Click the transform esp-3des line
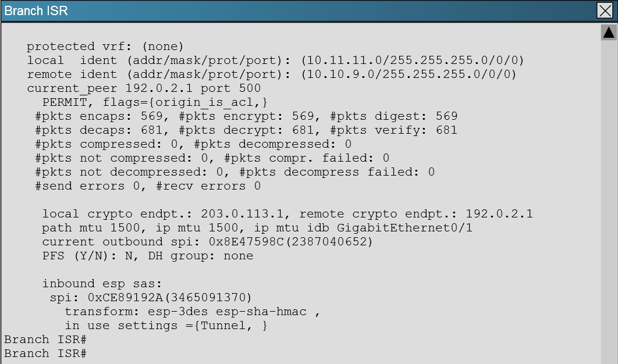 pos(192,312)
